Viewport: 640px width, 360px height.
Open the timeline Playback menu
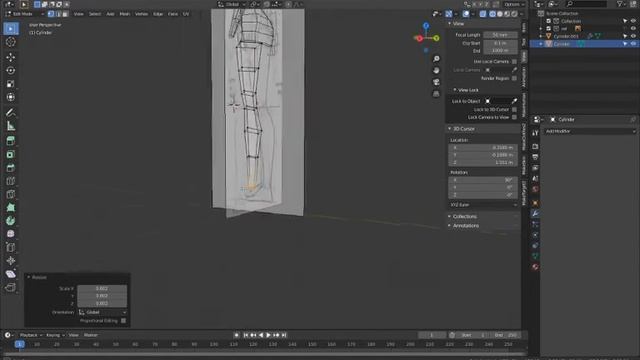pos(31,335)
